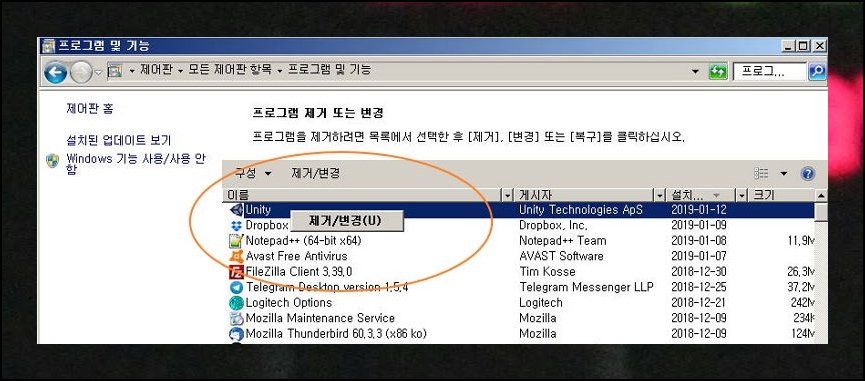Open Windows 기능 사용/사용 안 함 link
The height and width of the screenshot is (381, 865).
coord(136,164)
